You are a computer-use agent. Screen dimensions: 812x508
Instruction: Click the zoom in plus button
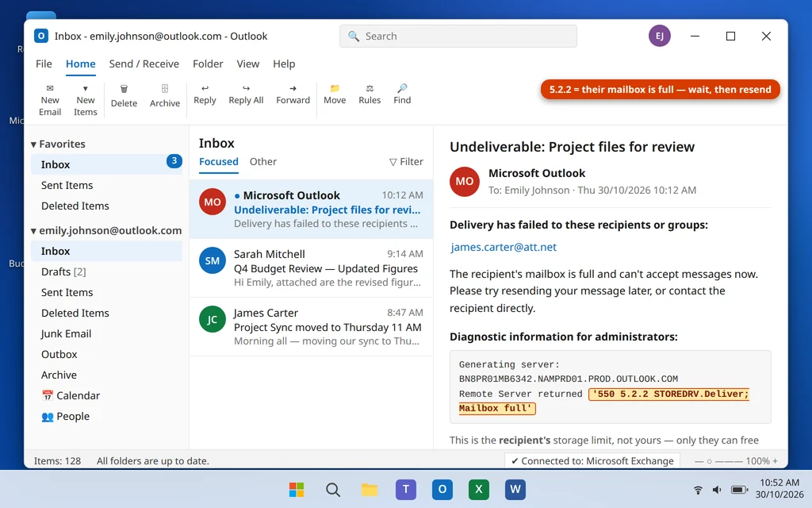pos(776,461)
